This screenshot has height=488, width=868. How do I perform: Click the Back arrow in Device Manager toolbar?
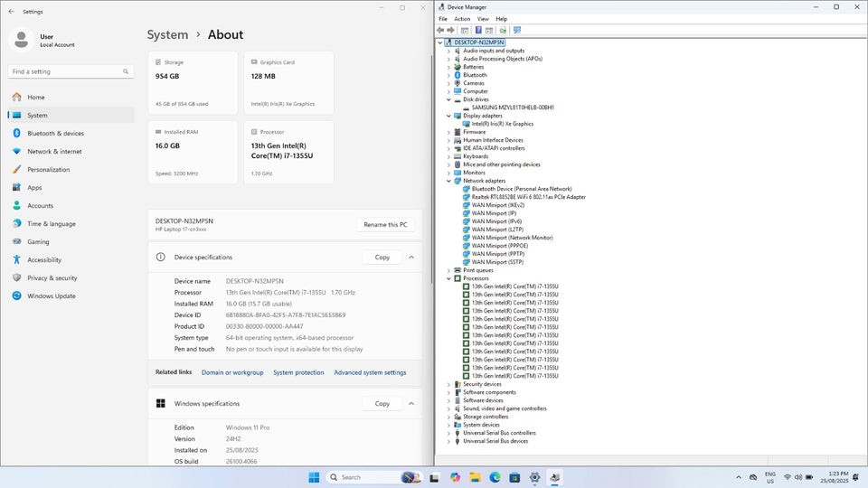point(440,31)
